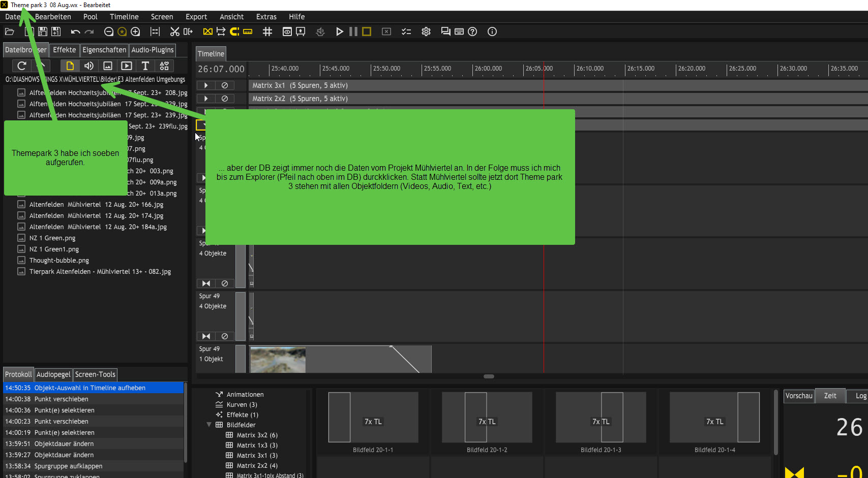Viewport: 868px width, 478px height.
Task: Open the checklist icon in toolbar
Action: coord(406,31)
